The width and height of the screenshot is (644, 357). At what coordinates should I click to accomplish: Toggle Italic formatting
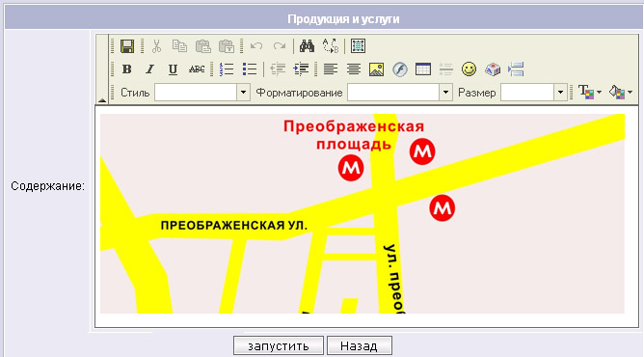click(x=149, y=69)
